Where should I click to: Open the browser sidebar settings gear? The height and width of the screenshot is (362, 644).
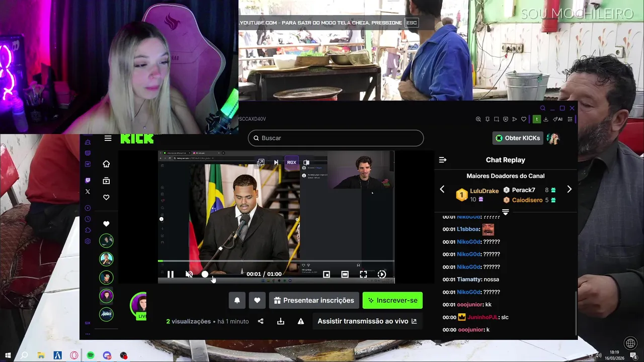coord(88,241)
